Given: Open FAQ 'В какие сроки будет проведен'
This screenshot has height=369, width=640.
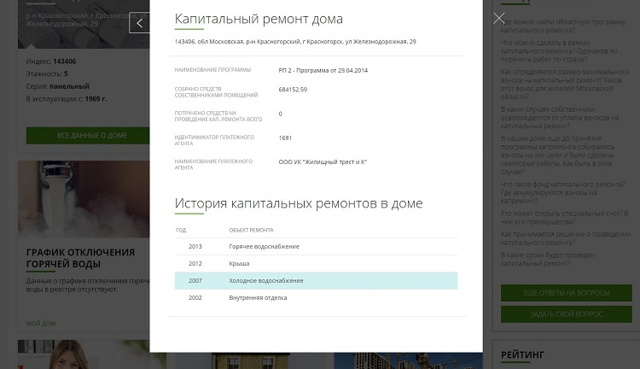Looking at the screenshot, I should pos(548,259).
